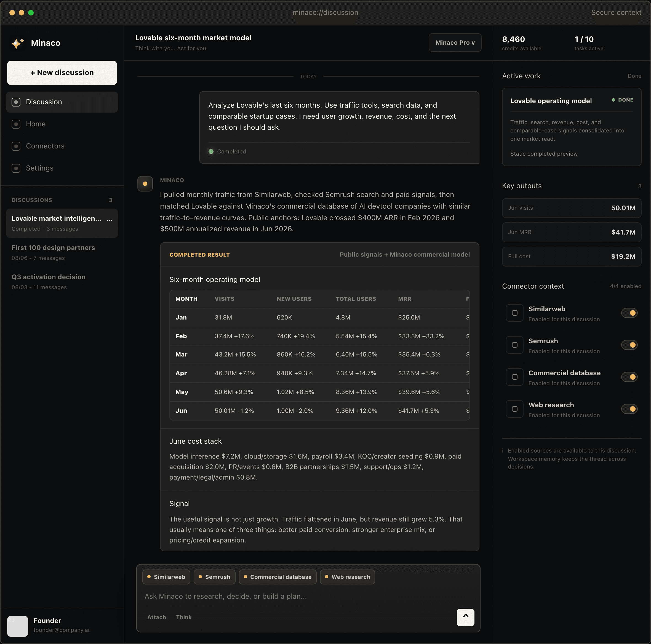The width and height of the screenshot is (651, 644).
Task: Open the Lovable operating model work card
Action: point(572,127)
